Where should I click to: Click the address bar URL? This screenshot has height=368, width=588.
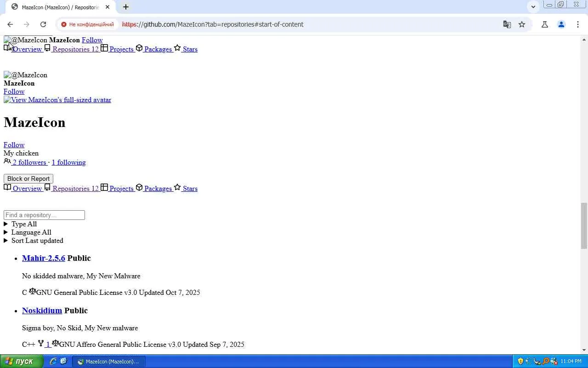(213, 24)
